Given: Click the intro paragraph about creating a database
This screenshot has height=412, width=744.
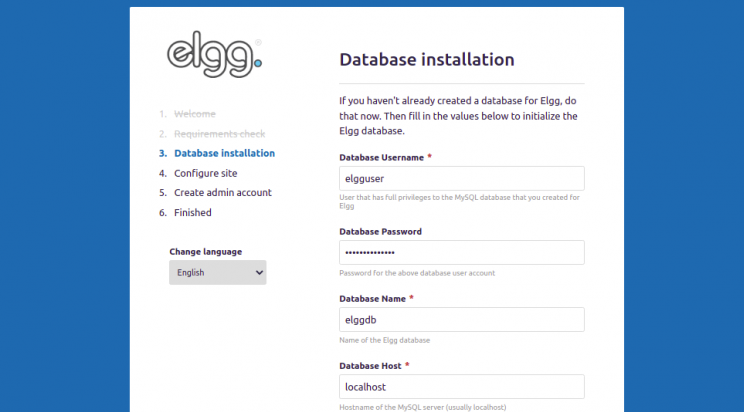Looking at the screenshot, I should click(x=460, y=116).
